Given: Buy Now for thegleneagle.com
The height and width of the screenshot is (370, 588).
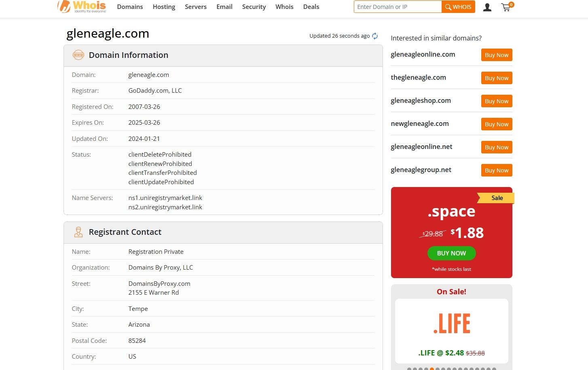Looking at the screenshot, I should click(x=497, y=78).
